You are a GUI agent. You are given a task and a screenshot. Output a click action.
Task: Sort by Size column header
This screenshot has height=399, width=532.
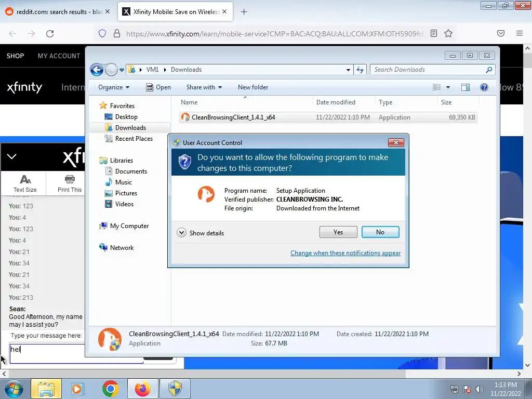click(x=446, y=102)
